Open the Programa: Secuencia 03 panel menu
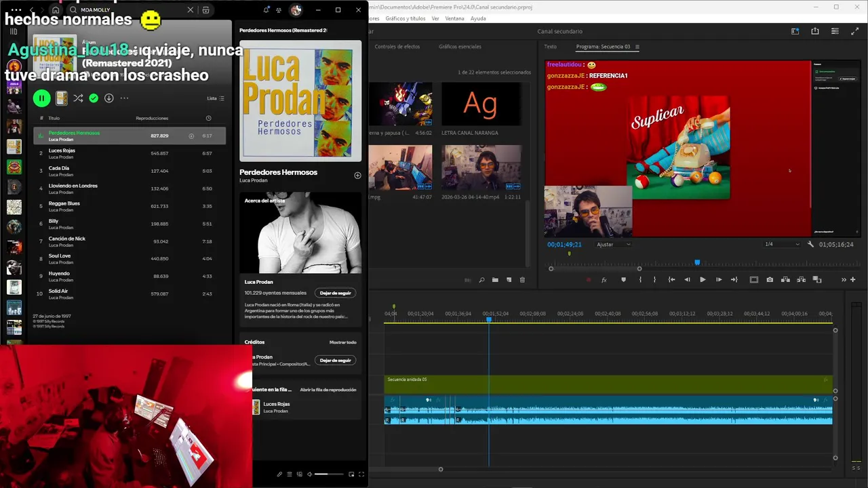The width and height of the screenshot is (868, 488). (637, 47)
